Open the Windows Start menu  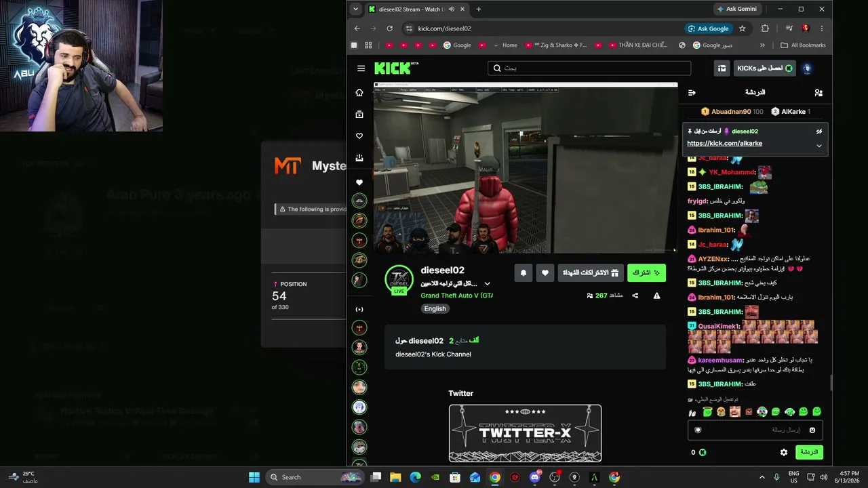[254, 477]
